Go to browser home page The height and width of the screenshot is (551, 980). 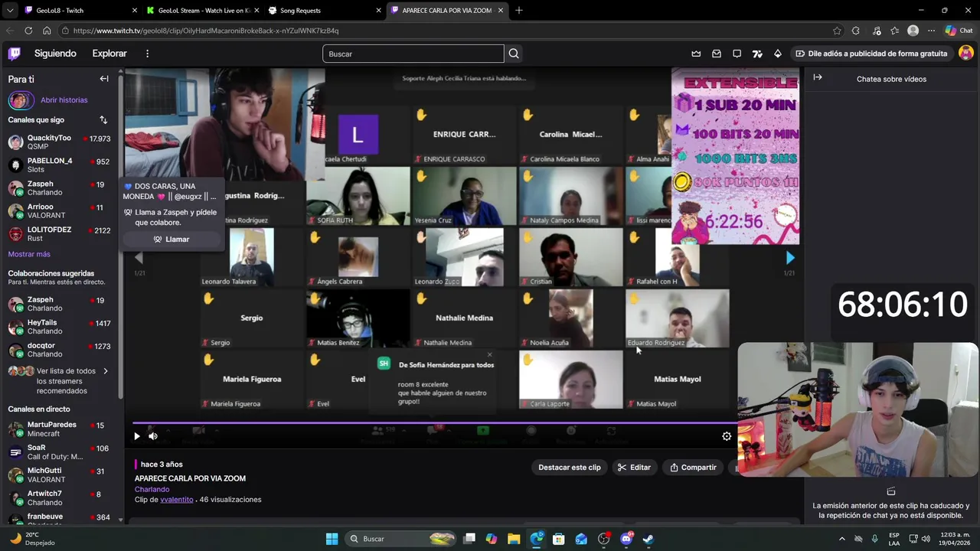[x=47, y=31]
